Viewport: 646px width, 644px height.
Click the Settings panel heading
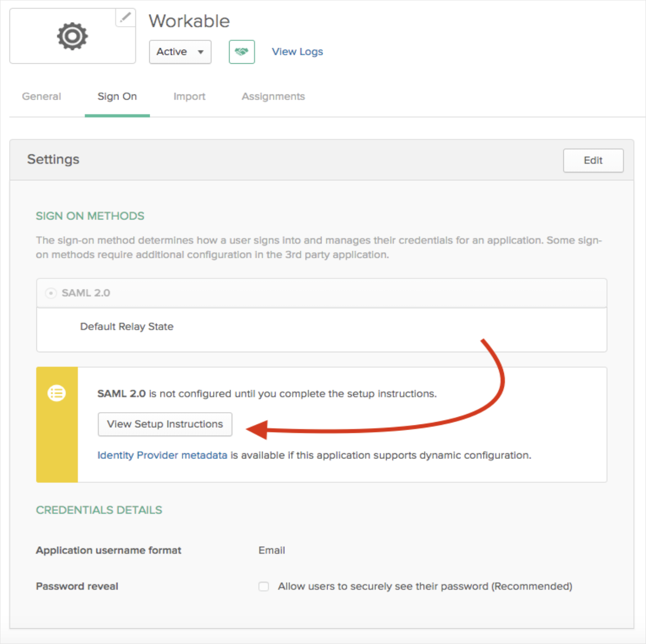click(53, 159)
